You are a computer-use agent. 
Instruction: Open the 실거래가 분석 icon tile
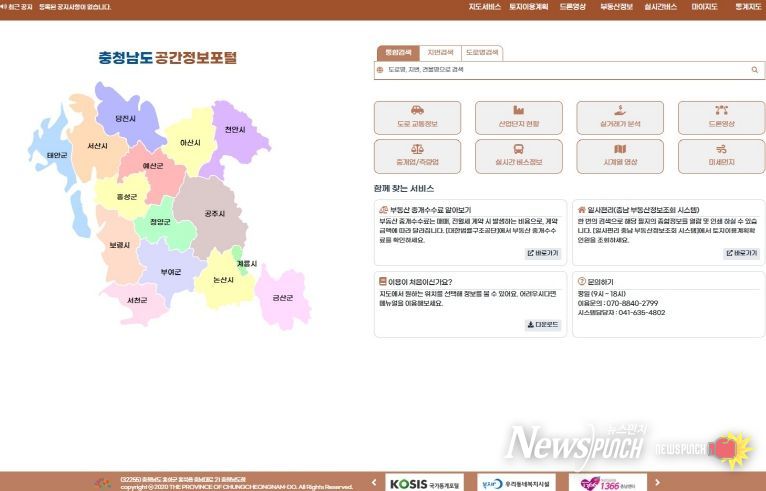pos(619,117)
